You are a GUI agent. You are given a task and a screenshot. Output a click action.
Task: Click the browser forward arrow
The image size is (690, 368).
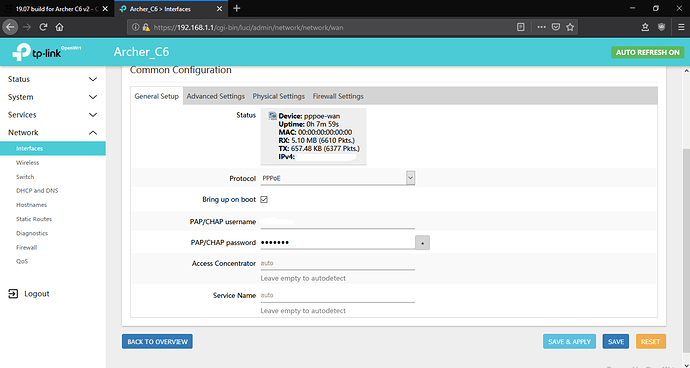[27, 27]
